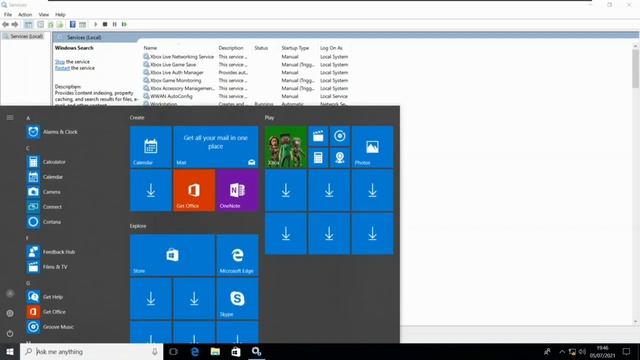Image resolution: width=640 pixels, height=360 pixels.
Task: Show hidden system tray icons chevron
Action: coord(562,351)
